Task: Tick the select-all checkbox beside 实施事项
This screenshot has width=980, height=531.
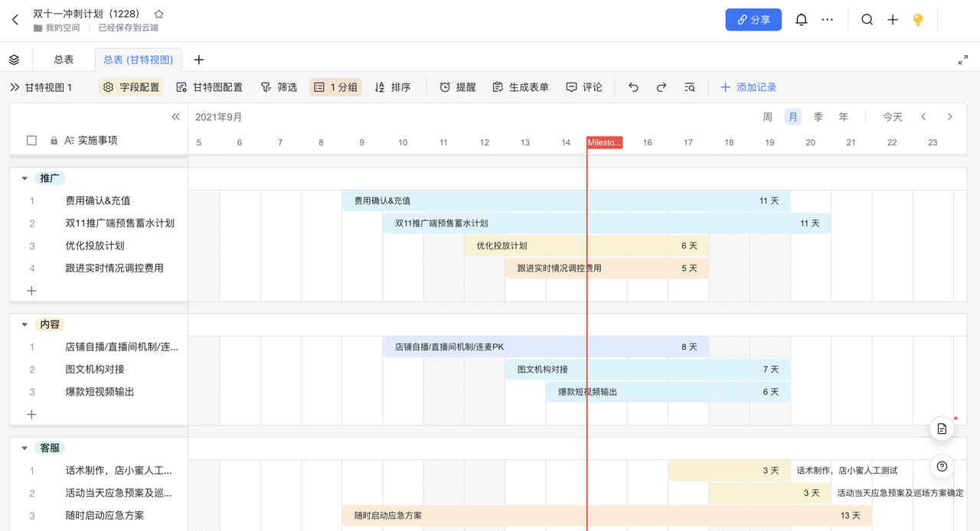Action: coord(31,140)
